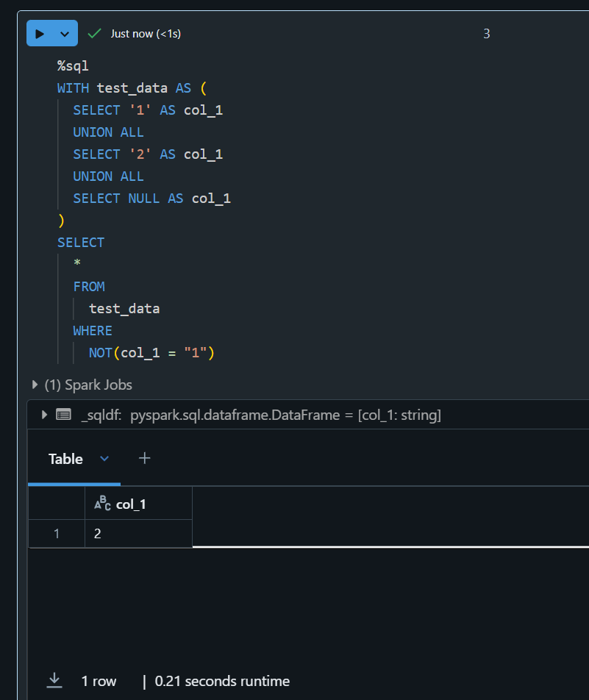The image size is (589, 700).
Task: Click row number 1 in the results grid
Action: point(57,533)
